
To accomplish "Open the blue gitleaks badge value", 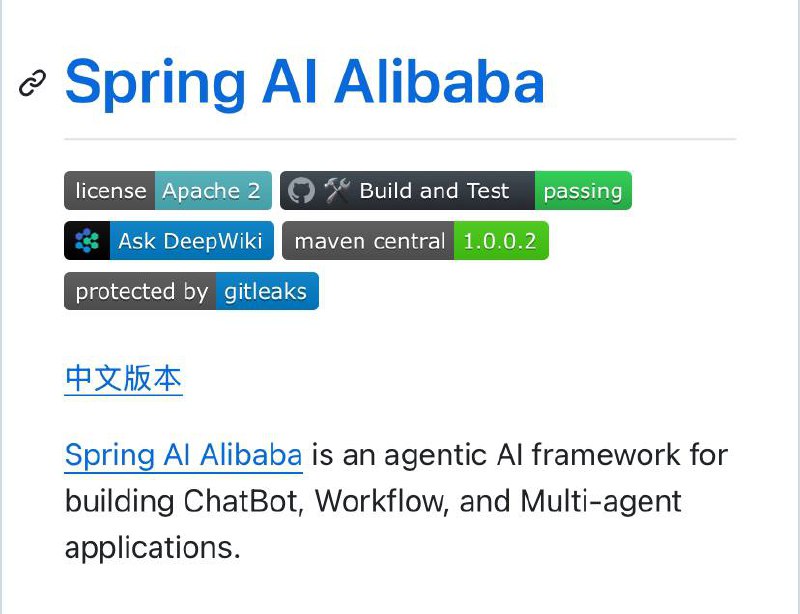I will pyautogui.click(x=267, y=291).
